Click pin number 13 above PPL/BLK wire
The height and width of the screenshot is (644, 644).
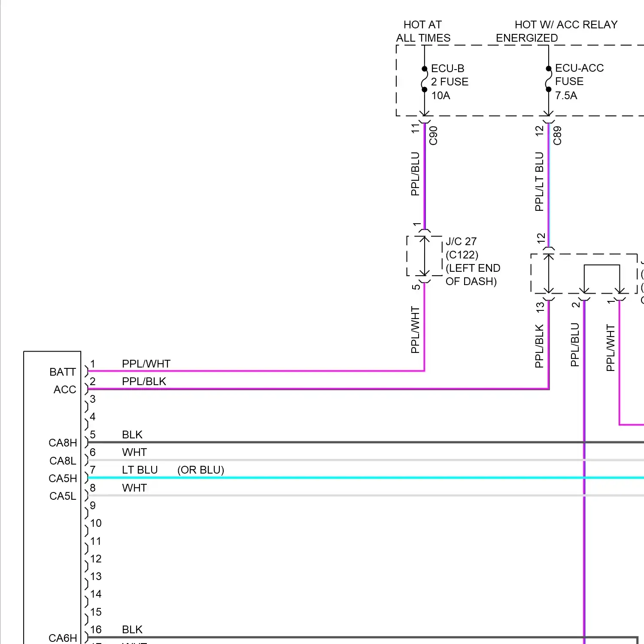coord(540,307)
